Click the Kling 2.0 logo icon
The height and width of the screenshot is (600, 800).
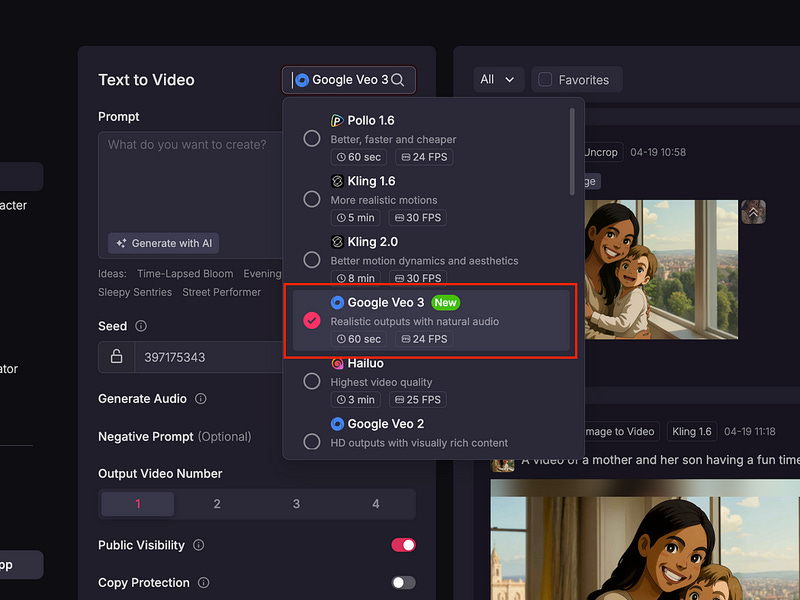[337, 242]
